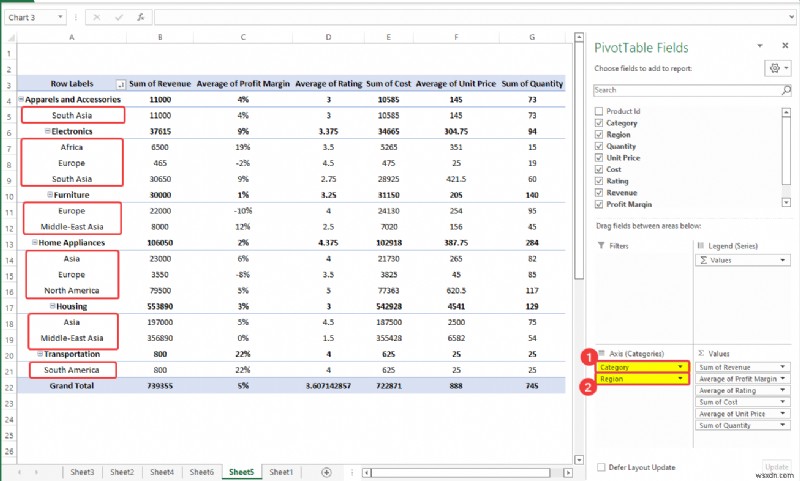Select the Sum of Revenue header cell
Screen dimensions: 800x481
(x=160, y=84)
